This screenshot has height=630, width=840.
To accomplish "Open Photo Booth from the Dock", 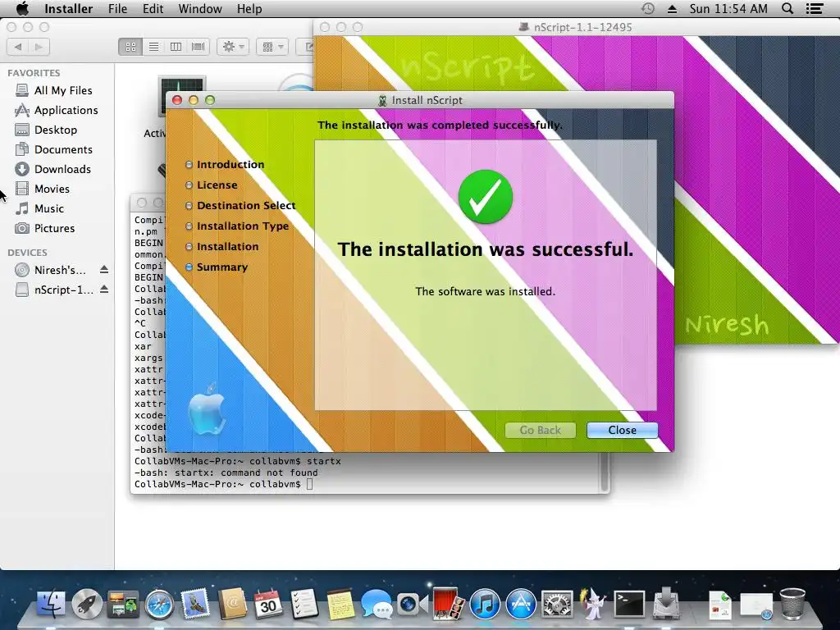I will click(x=448, y=605).
